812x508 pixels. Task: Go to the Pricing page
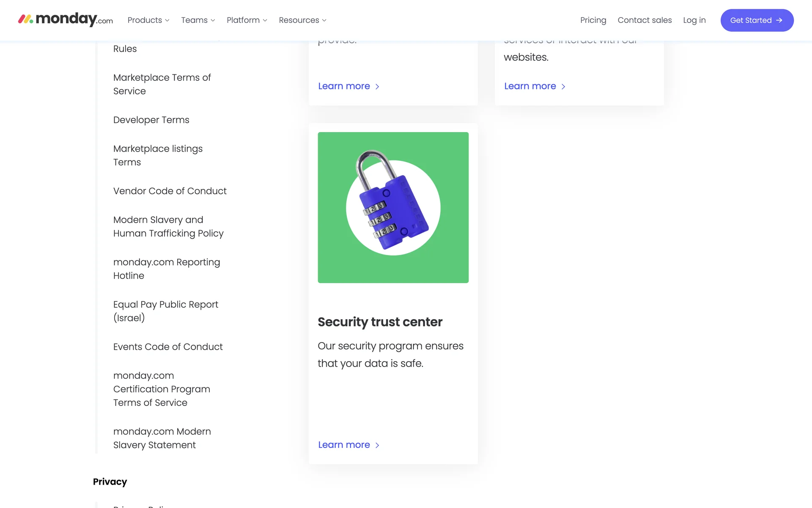tap(593, 20)
